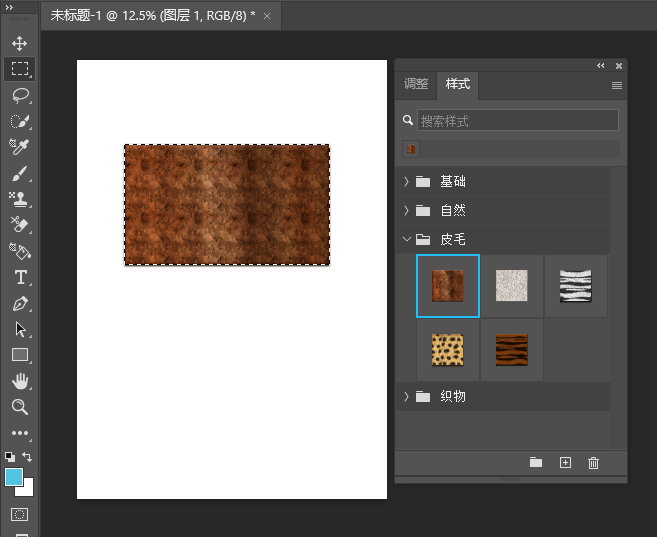Activate the Zoom tool

tap(20, 407)
